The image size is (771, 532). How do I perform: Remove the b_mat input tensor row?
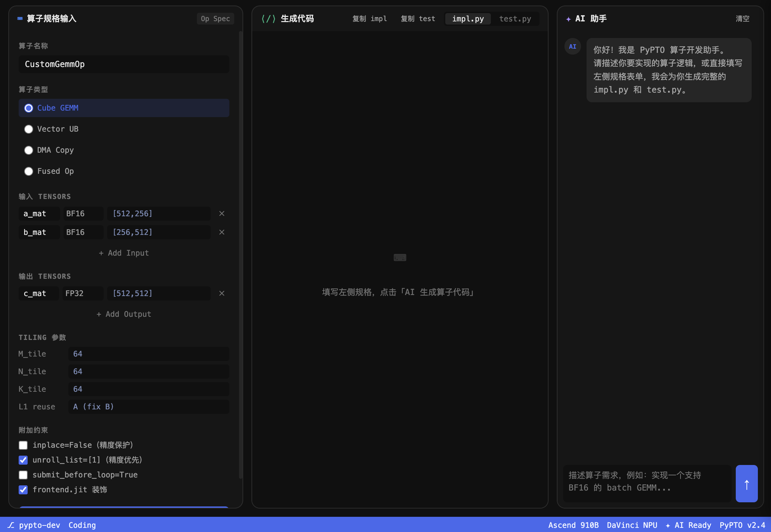[222, 232]
